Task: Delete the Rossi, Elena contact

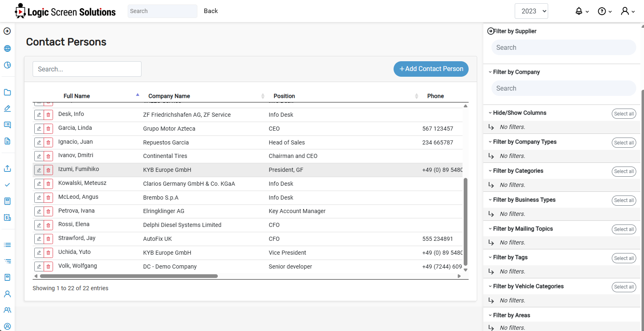Action: click(x=49, y=225)
